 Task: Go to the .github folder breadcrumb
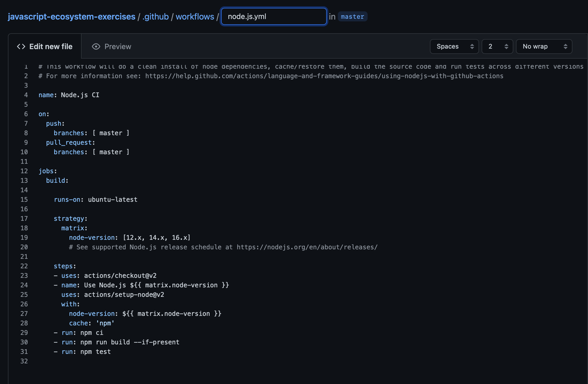pyautogui.click(x=155, y=17)
